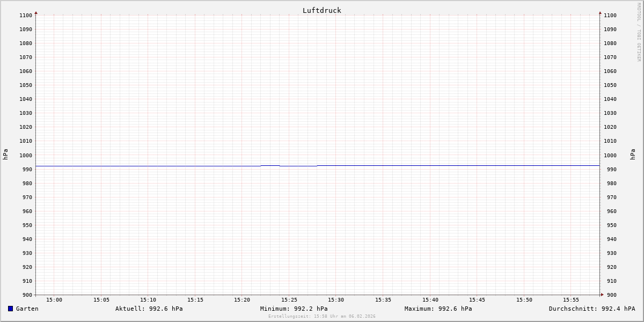Select the Minimum: 992.2 hPa value
Image resolution: width=644 pixels, height=322 pixels.
294,309
